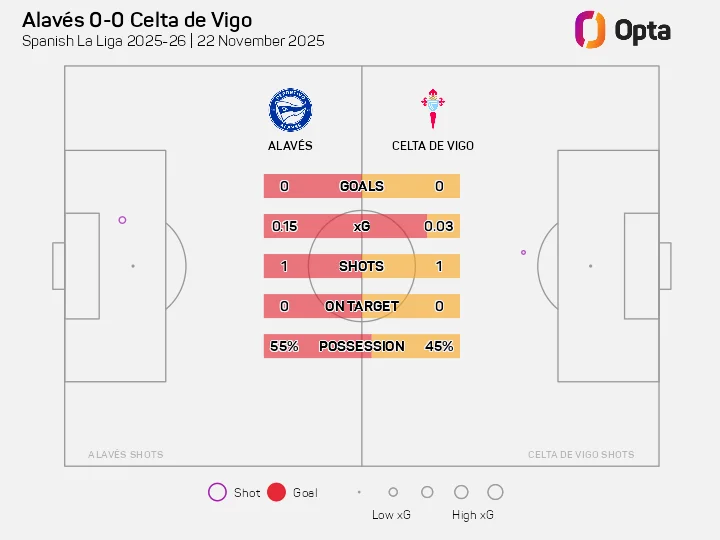
Task: Click the Celta 0.03 xG value
Action: 439,226
